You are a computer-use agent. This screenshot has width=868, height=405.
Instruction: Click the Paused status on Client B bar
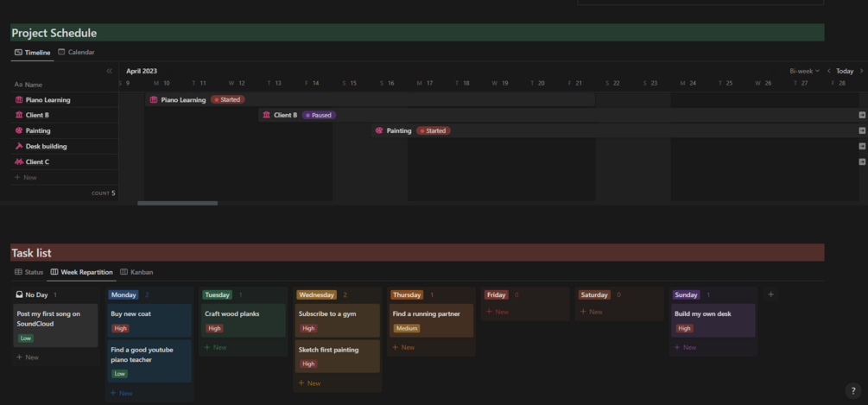point(319,115)
